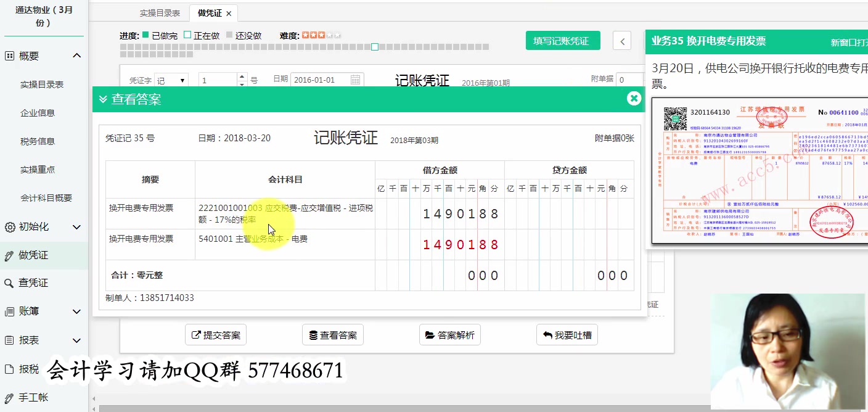Collapse the 概要 section chevron
This screenshot has width=868, height=412.
coord(76,56)
